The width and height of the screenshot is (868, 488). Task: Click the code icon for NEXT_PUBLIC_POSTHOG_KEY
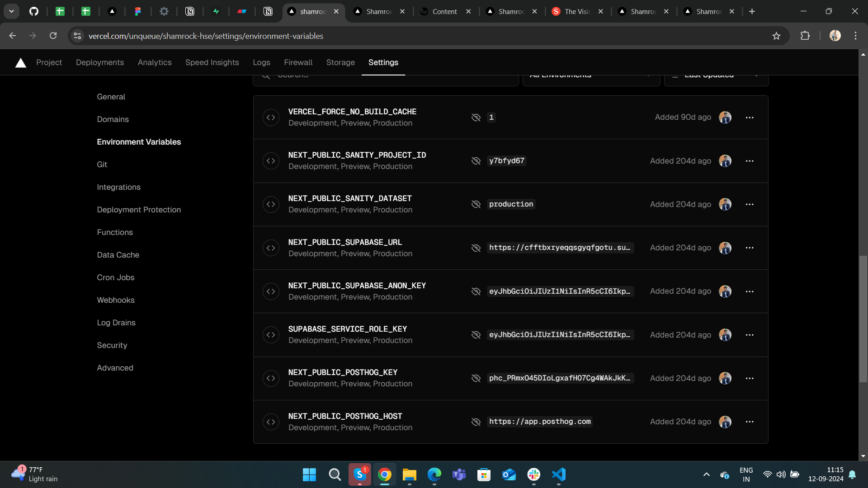pos(271,378)
